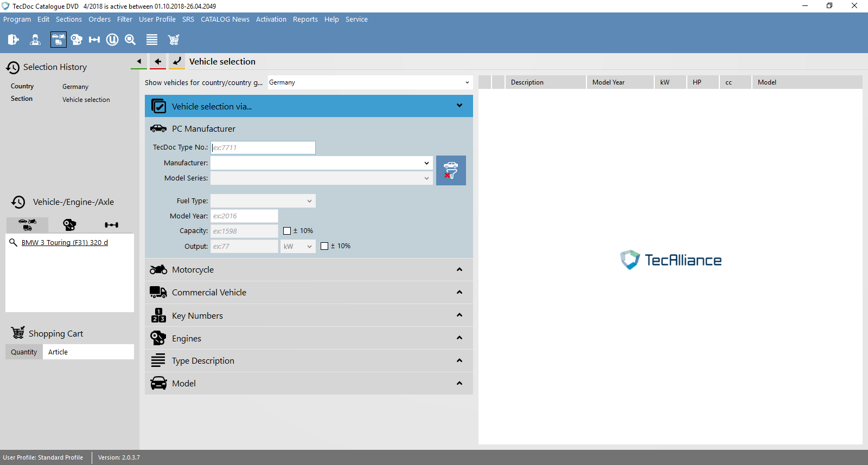
Task: Open the Reports menu
Action: [x=305, y=19]
